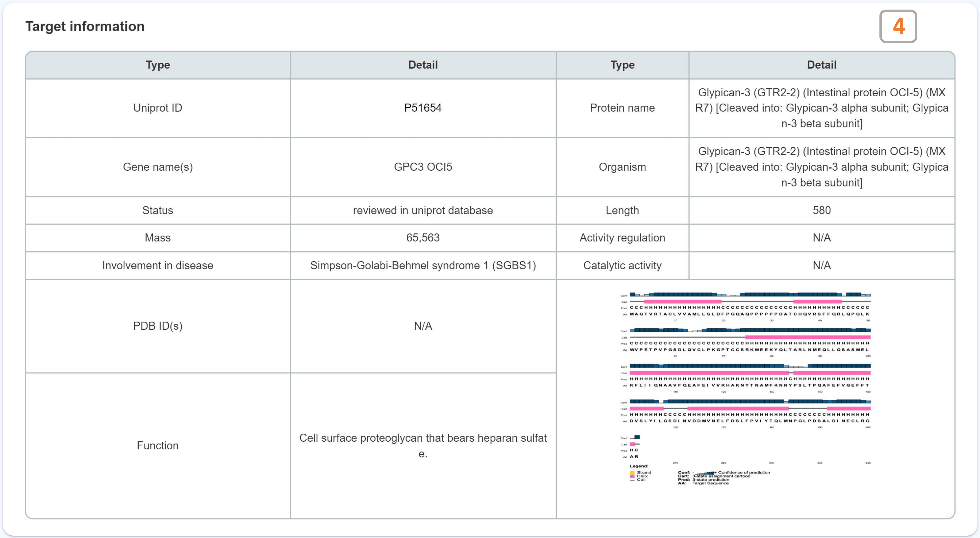The width and height of the screenshot is (980, 538).
Task: Click the Target information heading
Action: 85,26
